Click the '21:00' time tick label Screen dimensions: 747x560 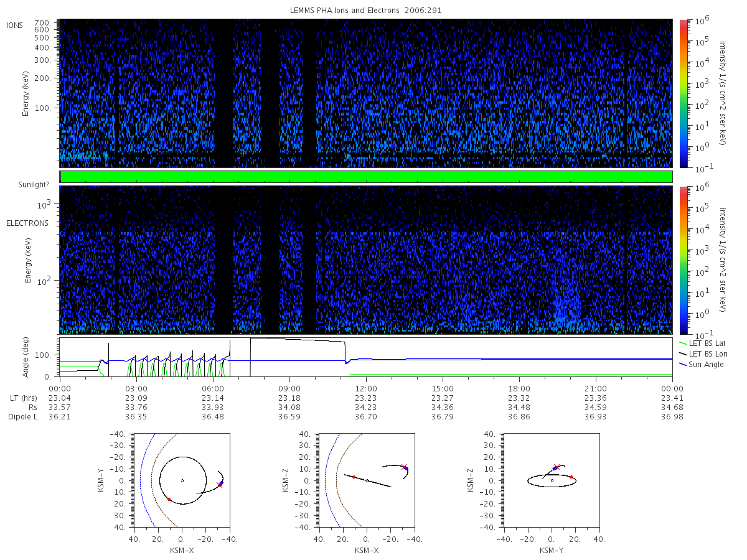596,389
